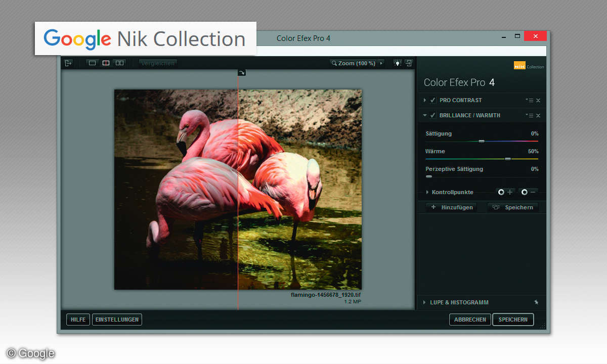Screen dimensions: 607x364
Task: Click the Lupe & Histogramm pin icon
Action: pyautogui.click(x=536, y=302)
